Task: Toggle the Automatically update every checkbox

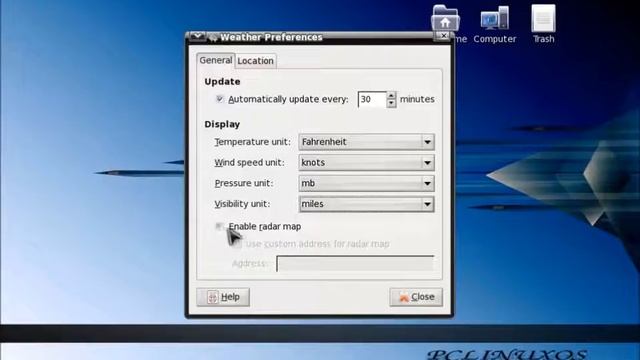Action: pos(220,99)
